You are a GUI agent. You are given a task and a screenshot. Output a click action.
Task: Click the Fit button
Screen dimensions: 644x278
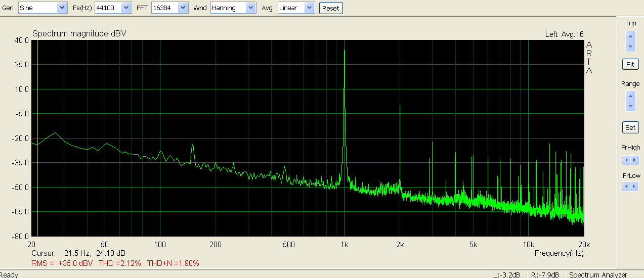630,65
